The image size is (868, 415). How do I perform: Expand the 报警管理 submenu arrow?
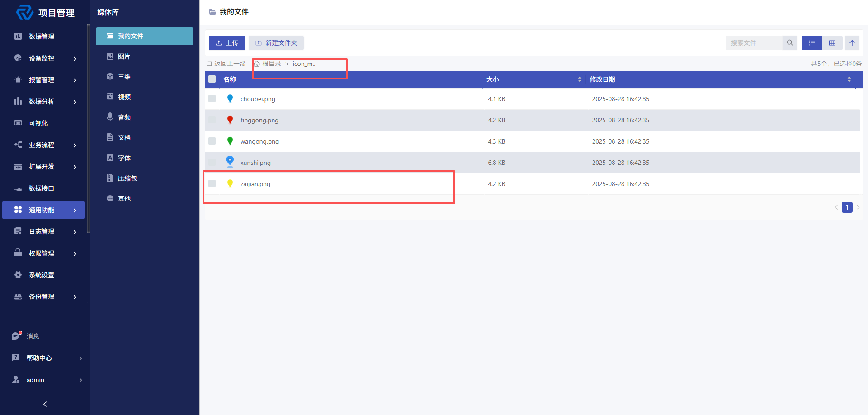click(x=75, y=80)
